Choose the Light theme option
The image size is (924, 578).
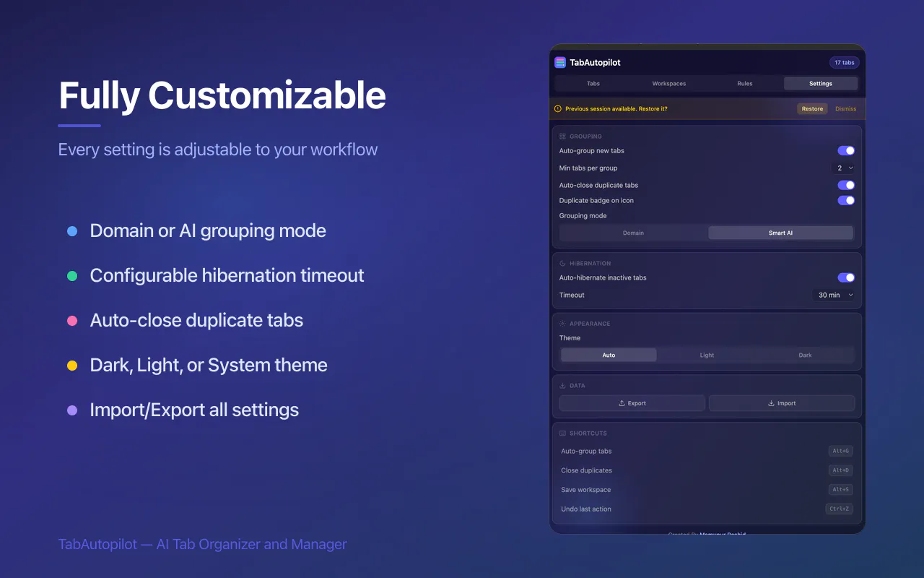pos(707,355)
